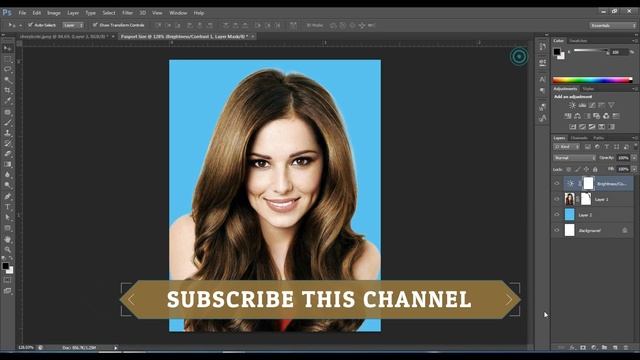This screenshot has height=360, width=640.
Task: Open the layer Kind filter dropdown
Action: tap(567, 147)
